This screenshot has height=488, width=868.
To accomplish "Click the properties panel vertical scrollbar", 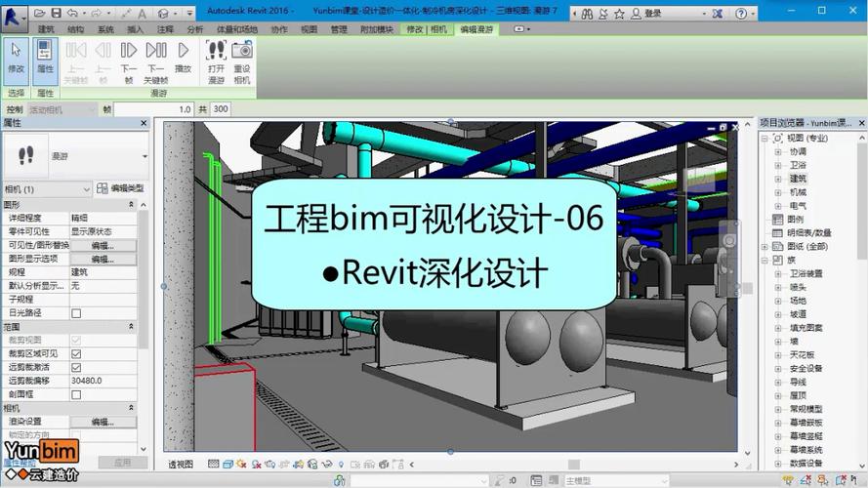I will tap(144, 279).
